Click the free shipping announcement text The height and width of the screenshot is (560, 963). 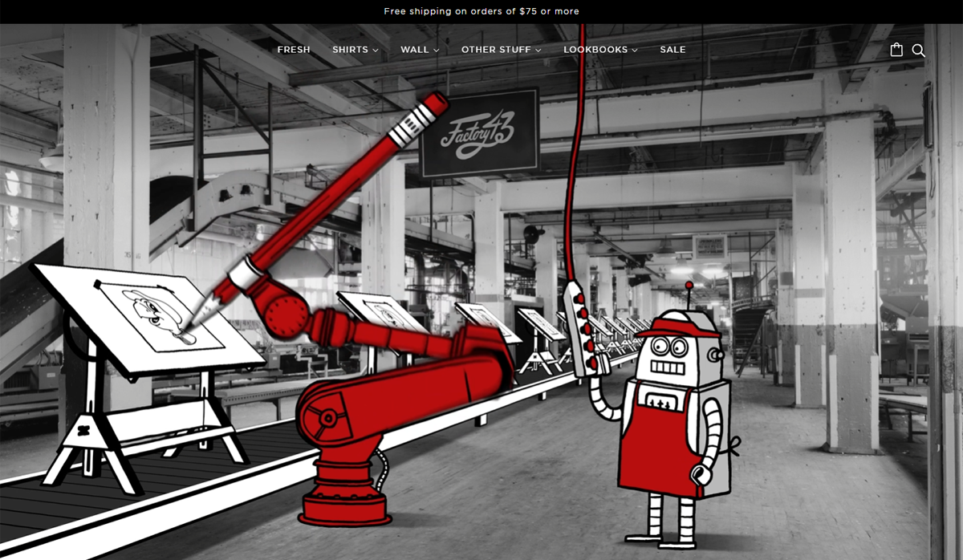[x=481, y=11]
